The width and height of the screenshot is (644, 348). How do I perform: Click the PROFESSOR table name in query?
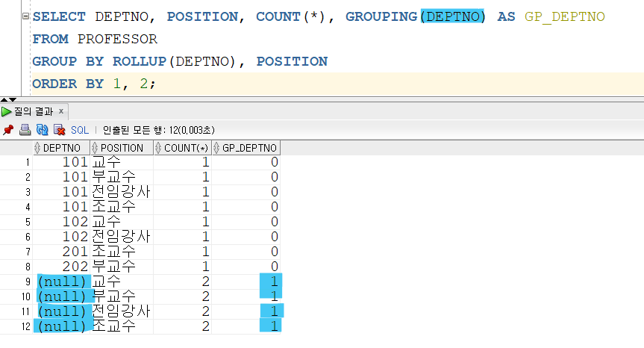tap(117, 39)
